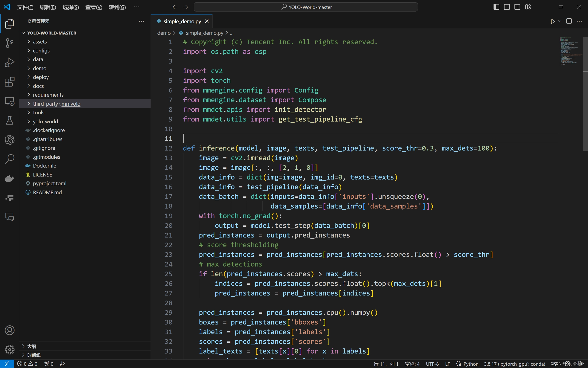
Task: Go back with the left arrow
Action: [x=175, y=7]
